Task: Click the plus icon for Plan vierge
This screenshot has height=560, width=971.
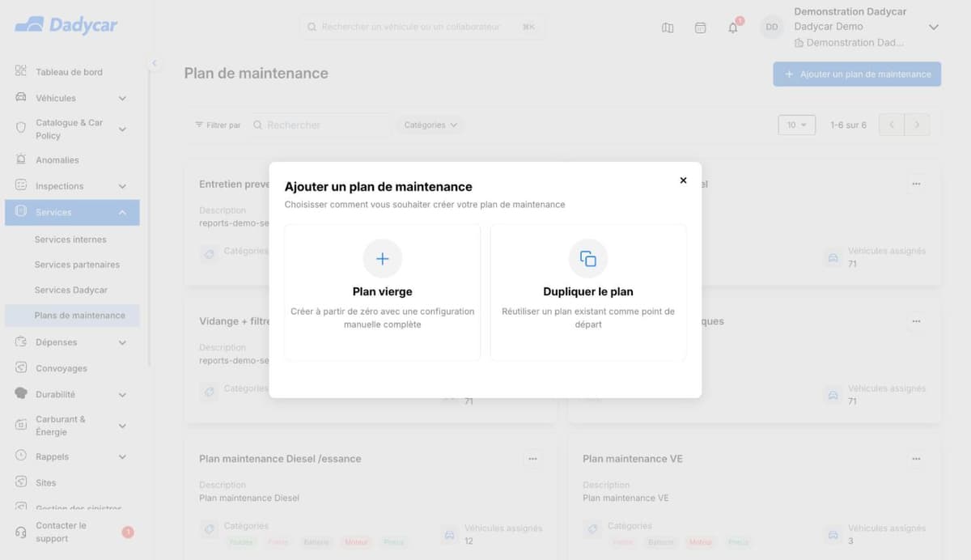Action: click(x=383, y=259)
